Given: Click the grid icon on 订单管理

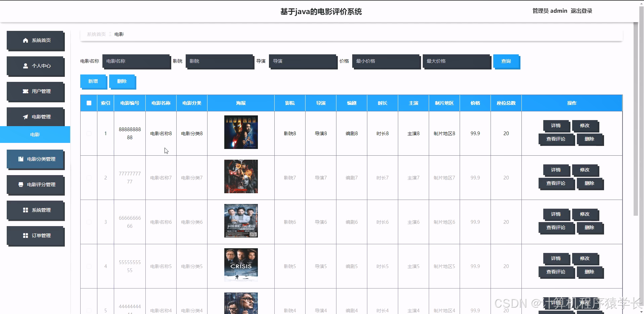Looking at the screenshot, I should [x=25, y=235].
